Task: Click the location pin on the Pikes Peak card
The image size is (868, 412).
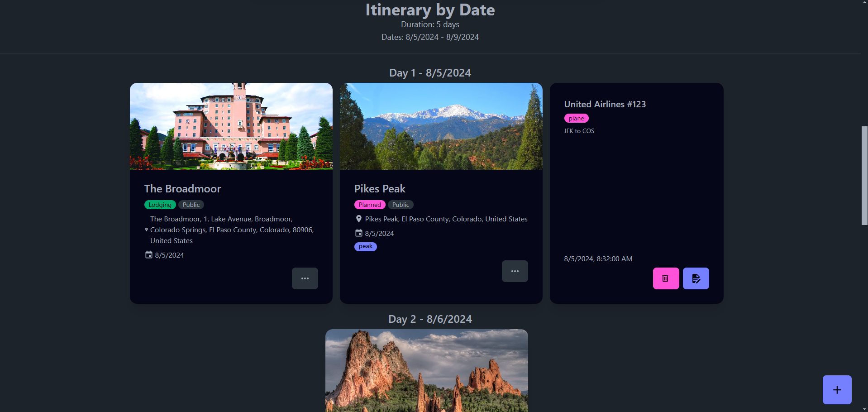Action: click(358, 219)
